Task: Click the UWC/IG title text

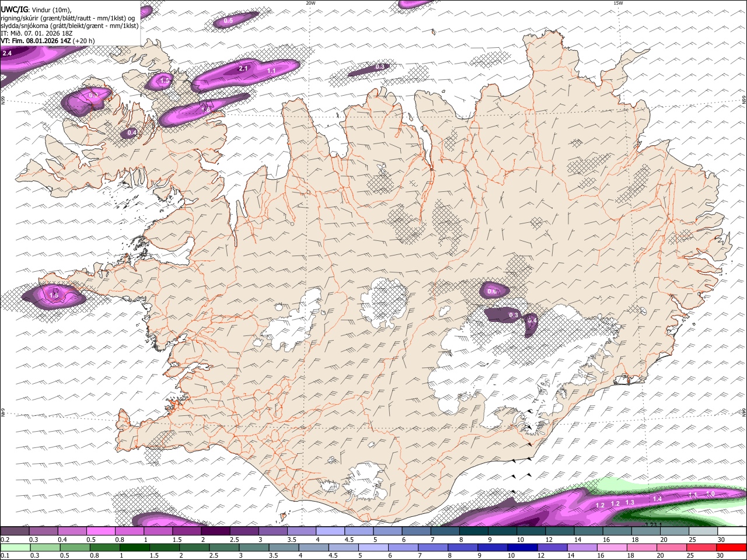Action: click(14, 10)
